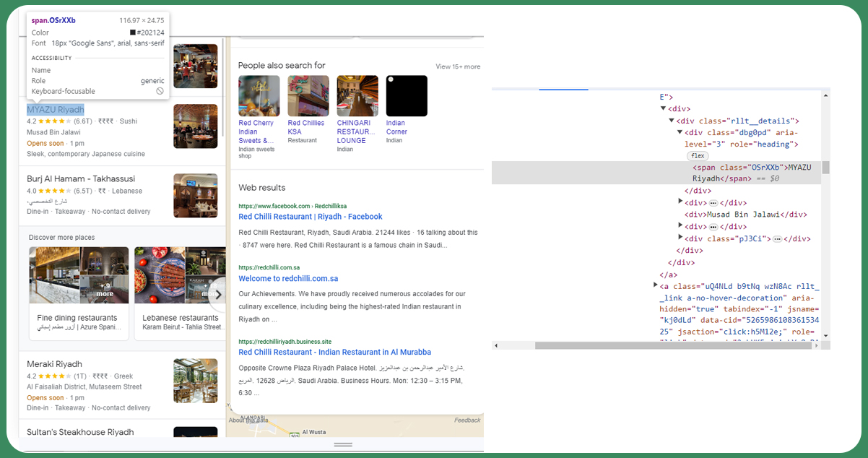Click the flex badge under the heading div

tap(698, 155)
